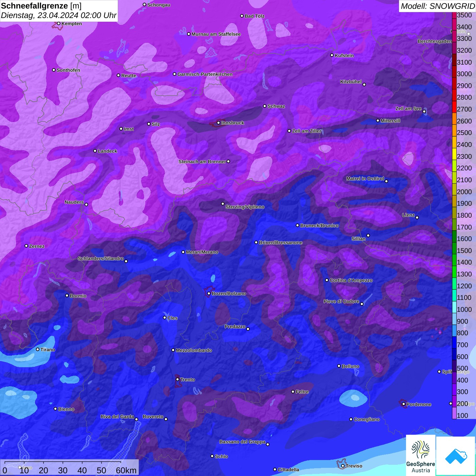Click the Nauders location dot
Image resolution: width=476 pixels, height=476 pixels.
pyautogui.click(x=86, y=205)
